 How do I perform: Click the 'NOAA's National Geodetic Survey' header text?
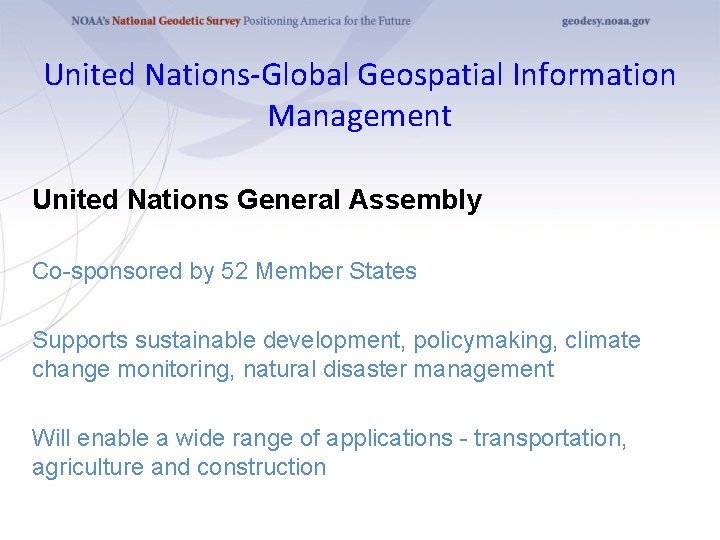pos(156,21)
